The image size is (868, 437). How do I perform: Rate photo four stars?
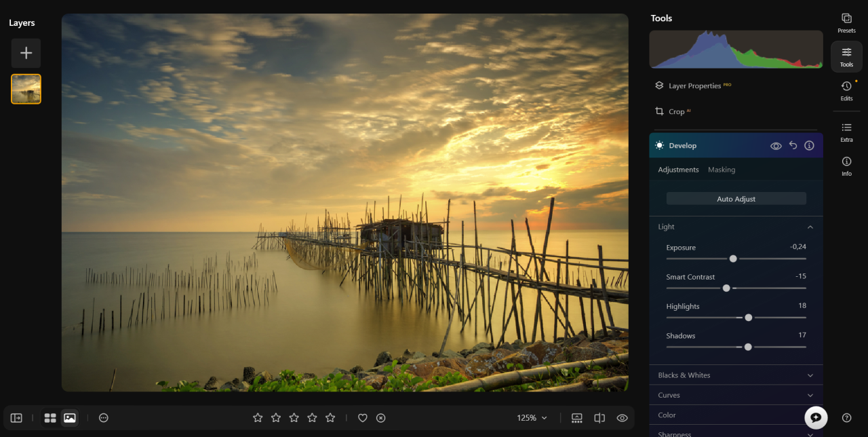click(x=312, y=418)
